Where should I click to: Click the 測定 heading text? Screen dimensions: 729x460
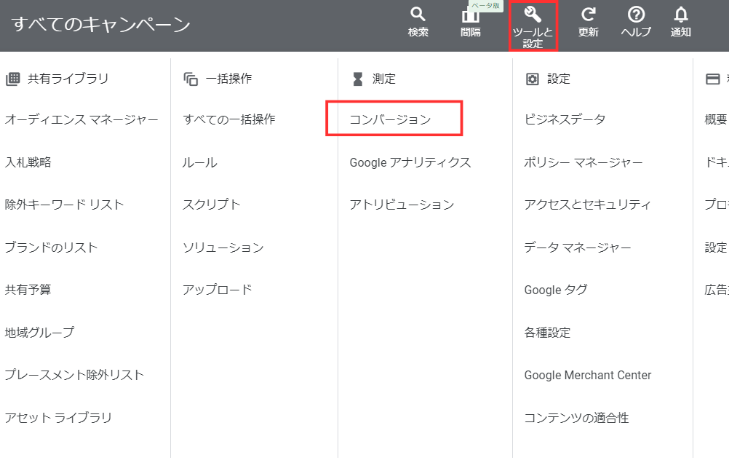tap(384, 79)
